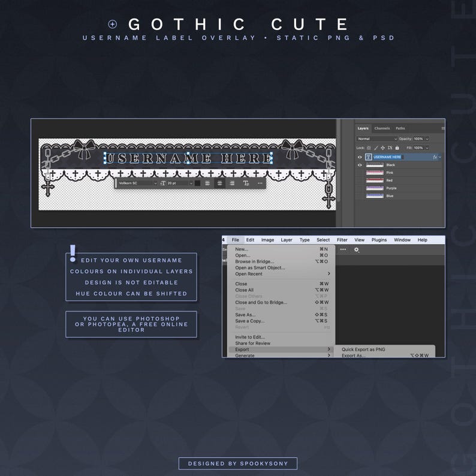Select the Pink layer thumbnail

click(375, 173)
